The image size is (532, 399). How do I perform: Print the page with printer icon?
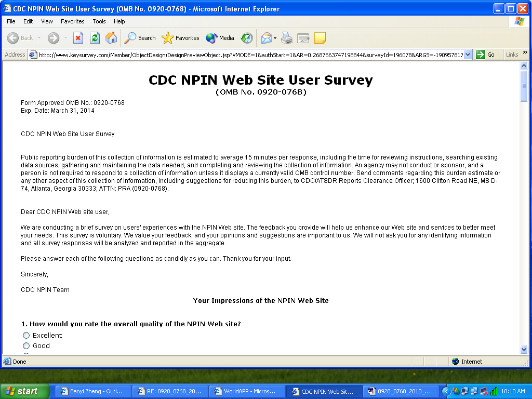pos(287,38)
